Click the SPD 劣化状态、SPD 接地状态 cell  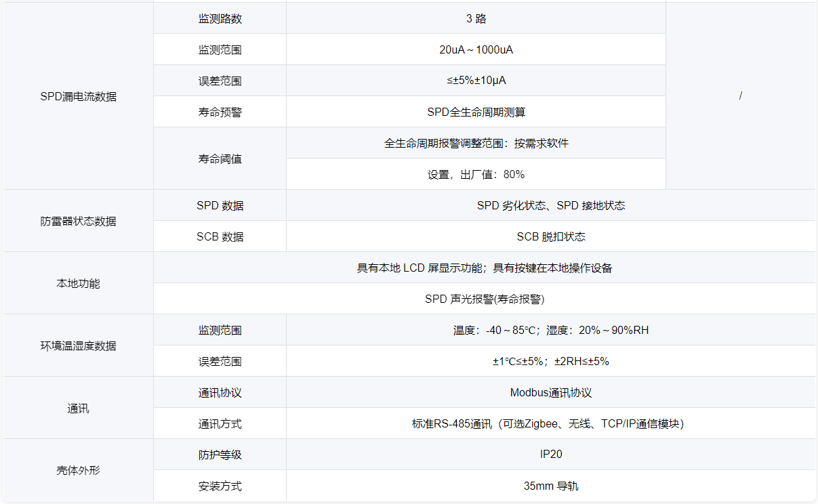(551, 205)
